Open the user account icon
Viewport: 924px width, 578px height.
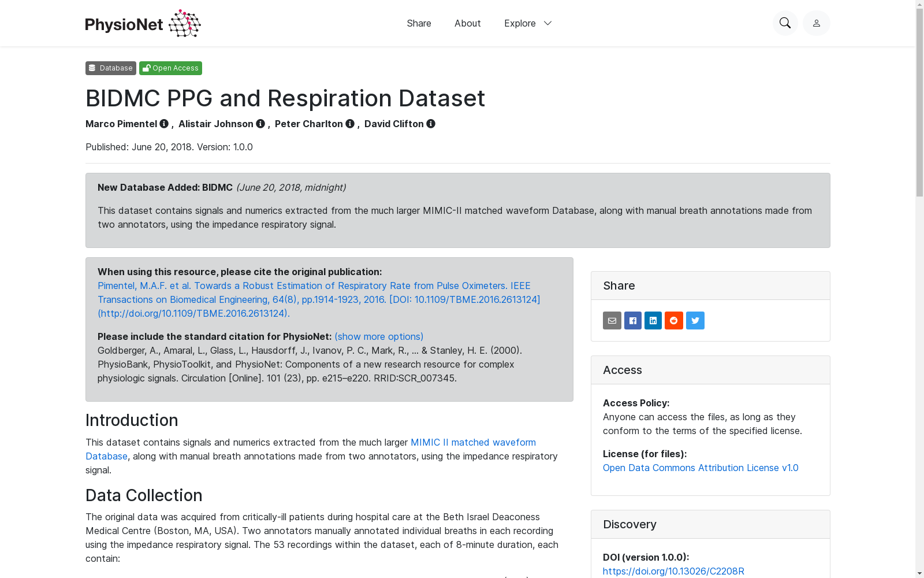point(817,23)
